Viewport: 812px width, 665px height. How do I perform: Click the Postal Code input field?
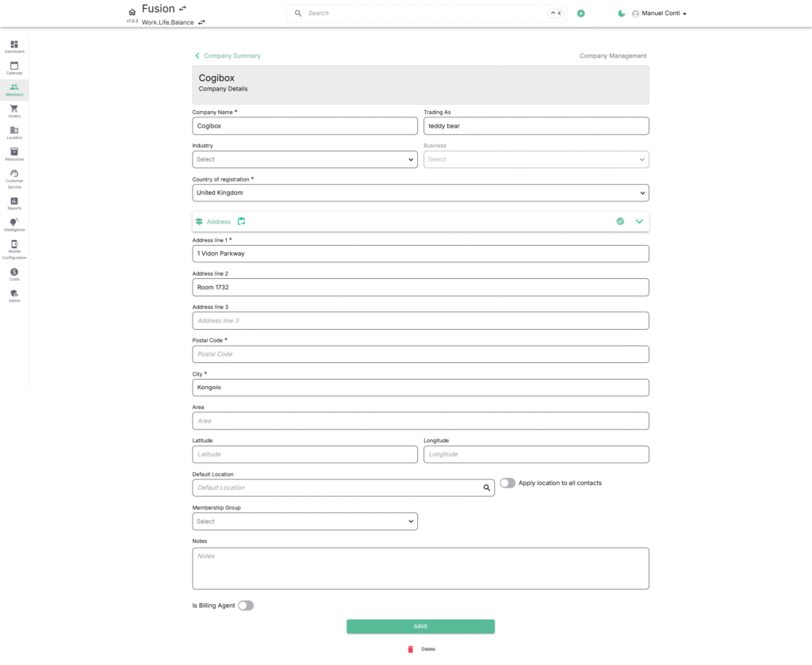pos(420,354)
